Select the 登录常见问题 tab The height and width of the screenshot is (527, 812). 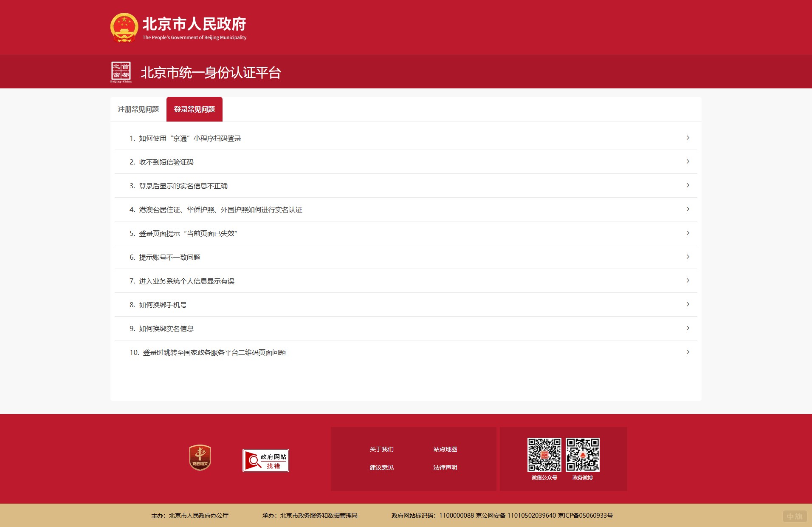tap(194, 109)
